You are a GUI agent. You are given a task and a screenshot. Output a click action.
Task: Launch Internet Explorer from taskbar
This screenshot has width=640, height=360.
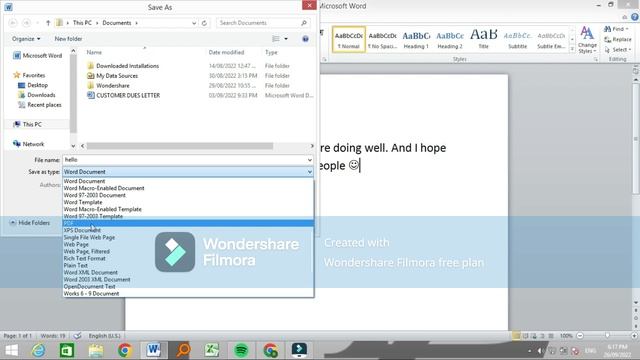[38, 350]
